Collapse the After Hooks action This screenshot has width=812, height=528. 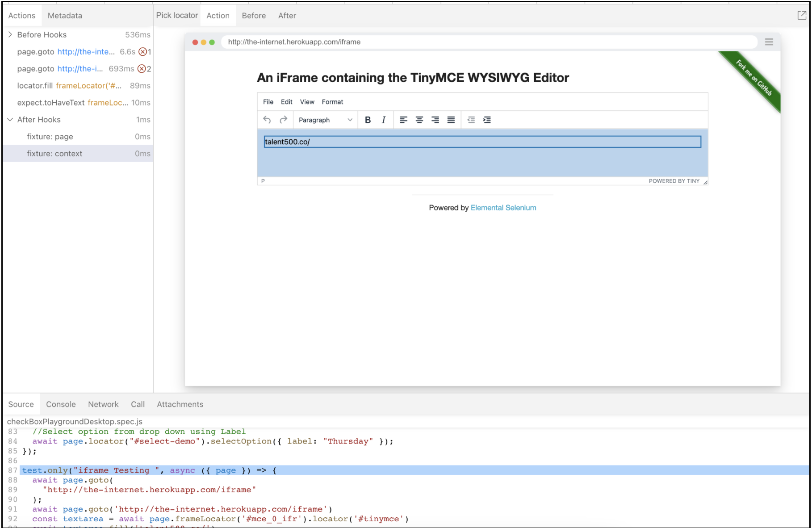point(10,120)
